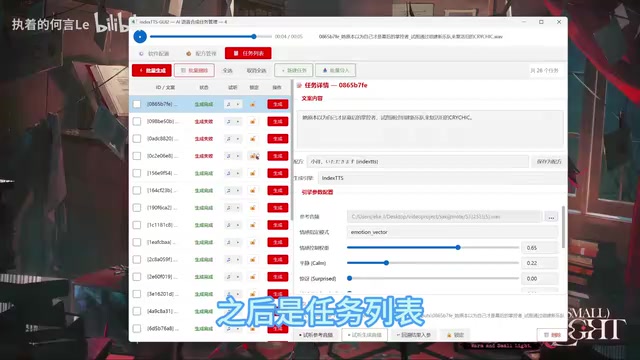Click into the 文案内容 text area
Viewport: 640px width, 360px height.
point(430,129)
